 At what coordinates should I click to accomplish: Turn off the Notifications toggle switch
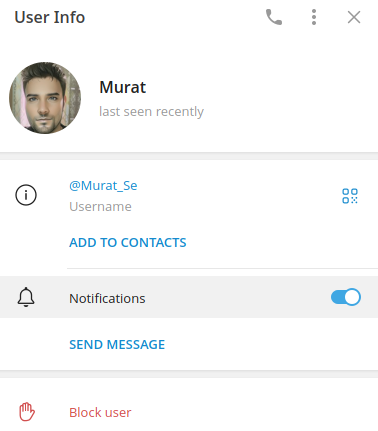(x=346, y=297)
